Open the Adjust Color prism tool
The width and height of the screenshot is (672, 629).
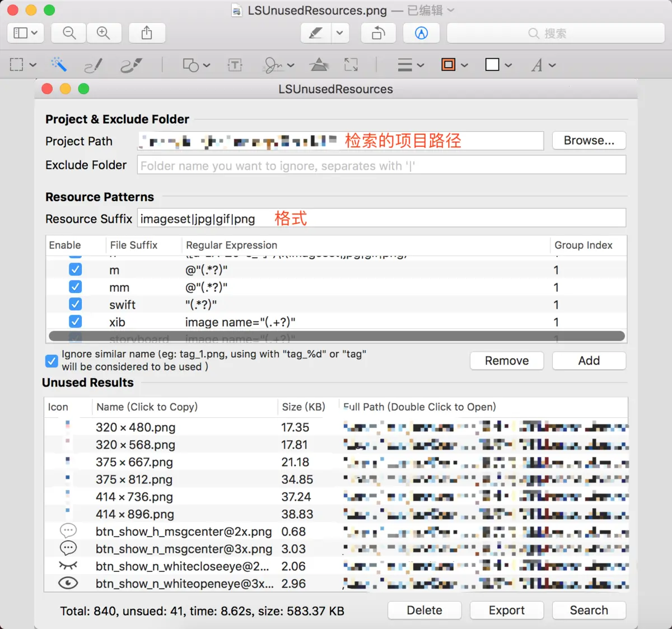pos(319,65)
